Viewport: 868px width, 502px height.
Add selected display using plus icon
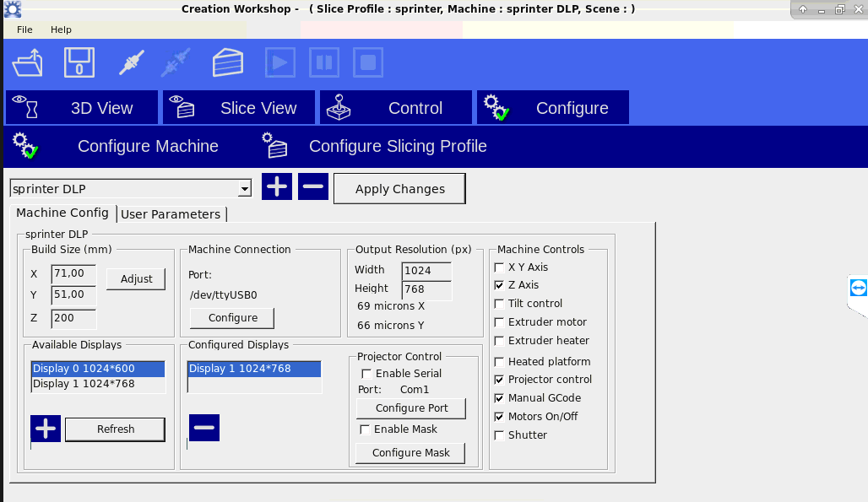tap(46, 429)
